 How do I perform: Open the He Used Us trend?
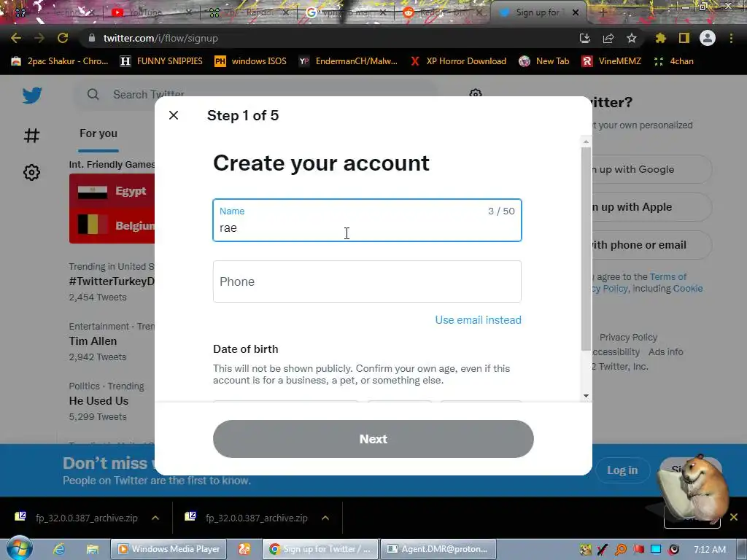coord(98,401)
